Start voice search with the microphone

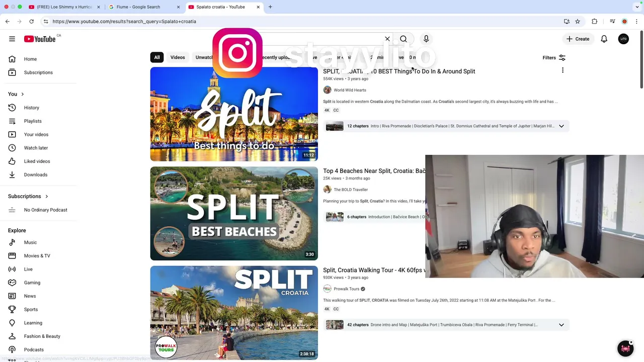tap(426, 39)
